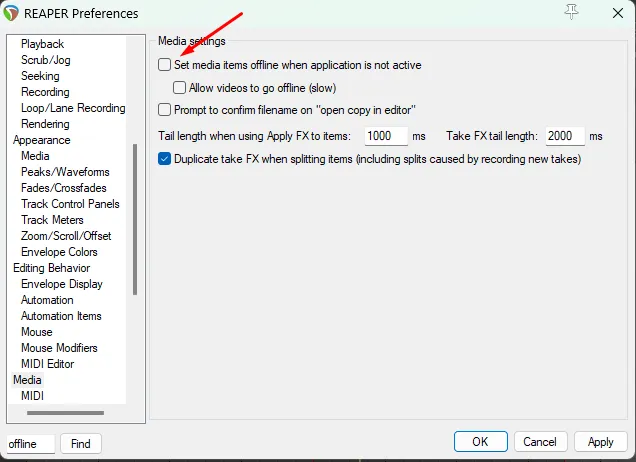Viewport: 636px width, 462px height.
Task: Open Track Control Panels settings
Action: coord(70,204)
